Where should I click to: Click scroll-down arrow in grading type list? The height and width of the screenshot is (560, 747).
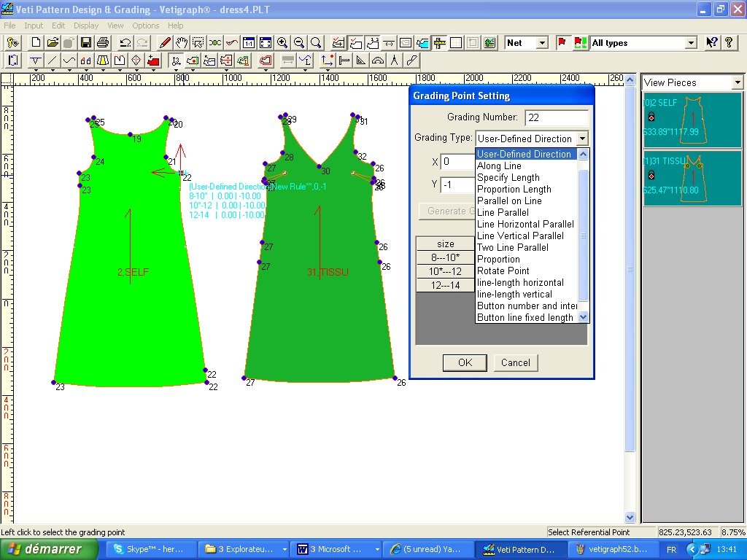583,316
